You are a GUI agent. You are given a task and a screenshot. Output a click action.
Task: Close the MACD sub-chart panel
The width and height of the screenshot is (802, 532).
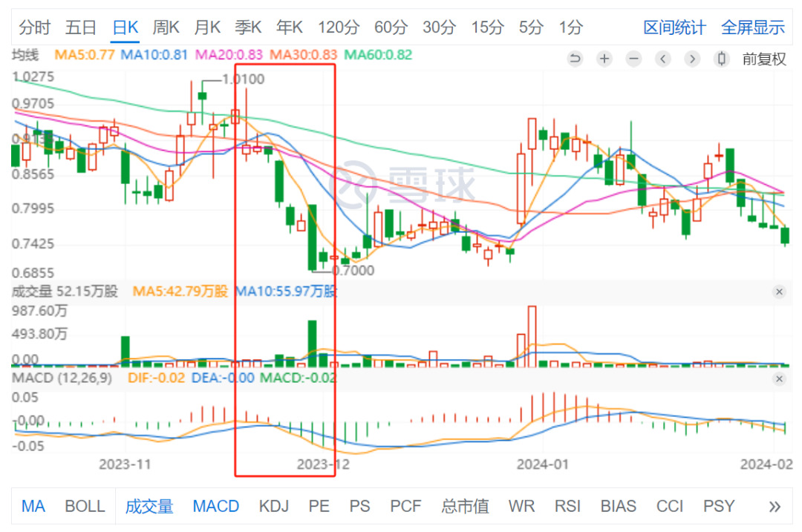(779, 379)
